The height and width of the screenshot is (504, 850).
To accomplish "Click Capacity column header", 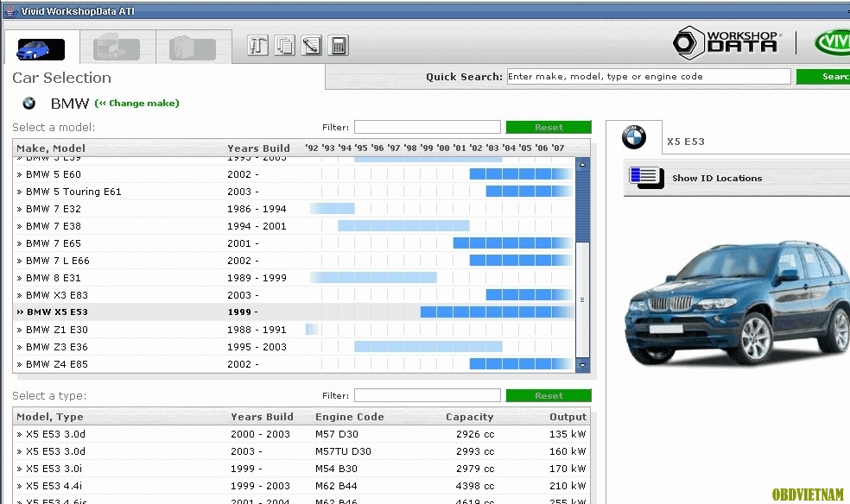I will tap(469, 417).
